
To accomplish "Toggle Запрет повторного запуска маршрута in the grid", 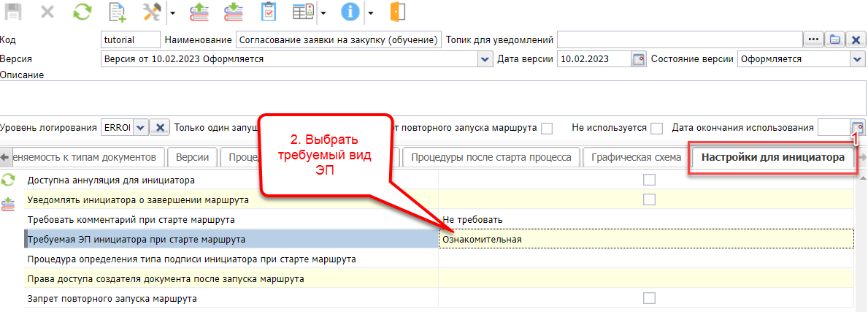I will tap(649, 298).
